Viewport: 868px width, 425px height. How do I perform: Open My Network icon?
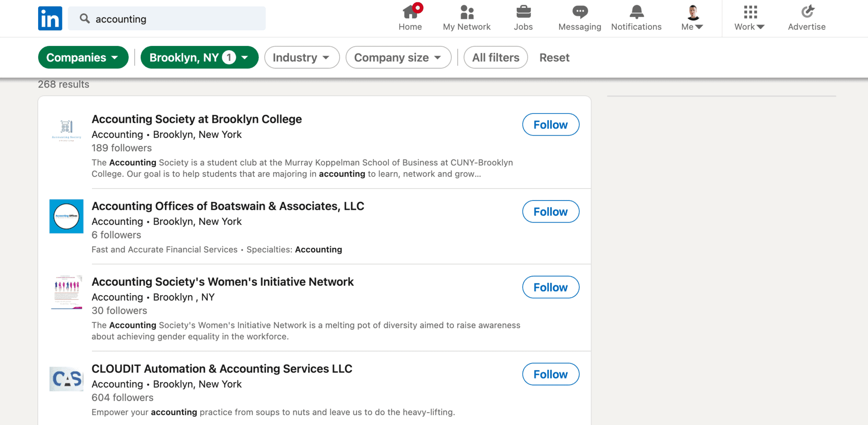[467, 12]
